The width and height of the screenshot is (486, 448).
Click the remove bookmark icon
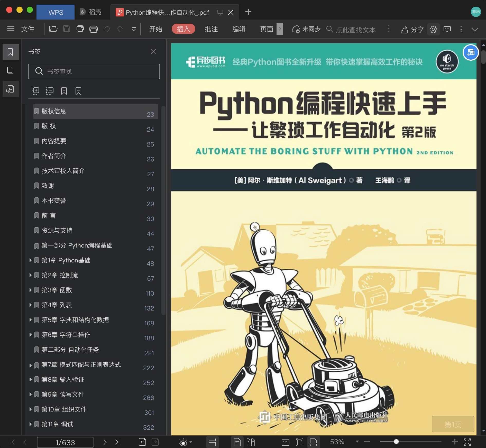78,91
